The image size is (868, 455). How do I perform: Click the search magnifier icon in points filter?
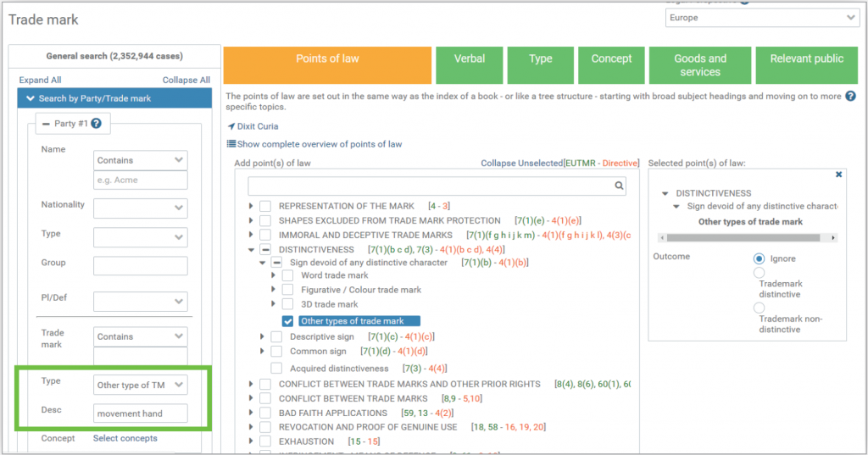620,186
